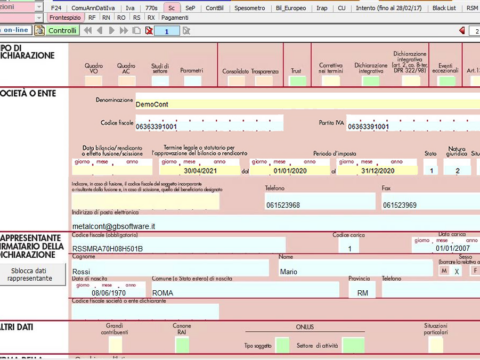This screenshot has height=360, width=480.
Task: Click the Fax field 061523969
Action: click(x=431, y=201)
